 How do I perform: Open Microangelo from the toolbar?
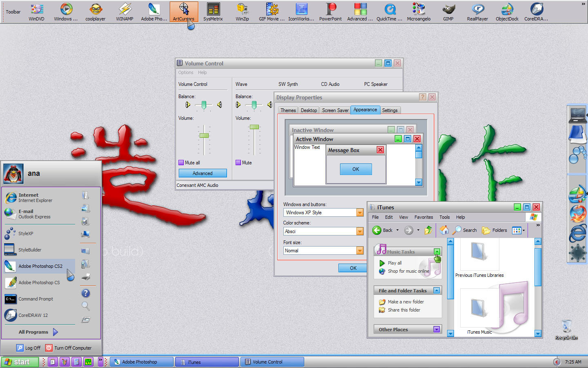(x=419, y=12)
